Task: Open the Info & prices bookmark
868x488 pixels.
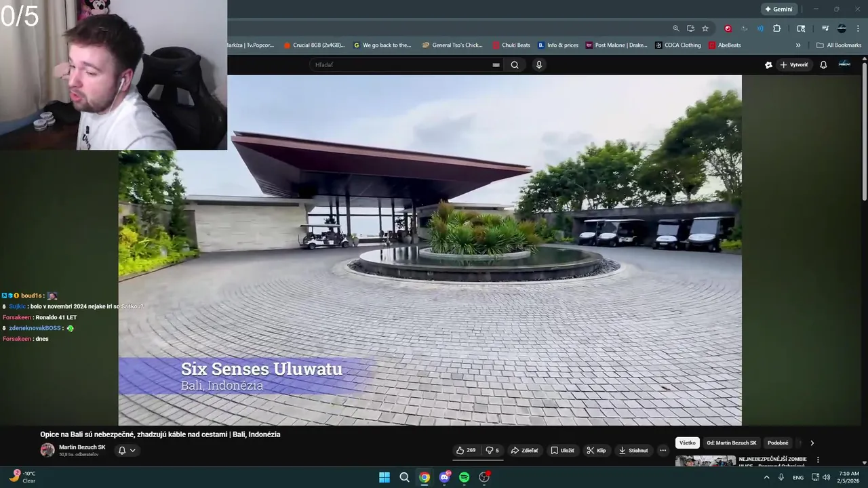Action: click(x=558, y=45)
